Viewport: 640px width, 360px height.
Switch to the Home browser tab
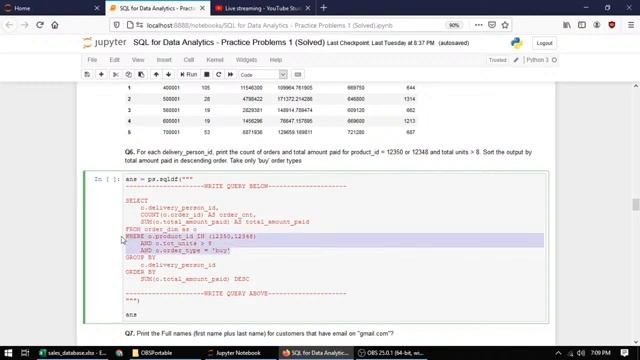(x=51, y=8)
